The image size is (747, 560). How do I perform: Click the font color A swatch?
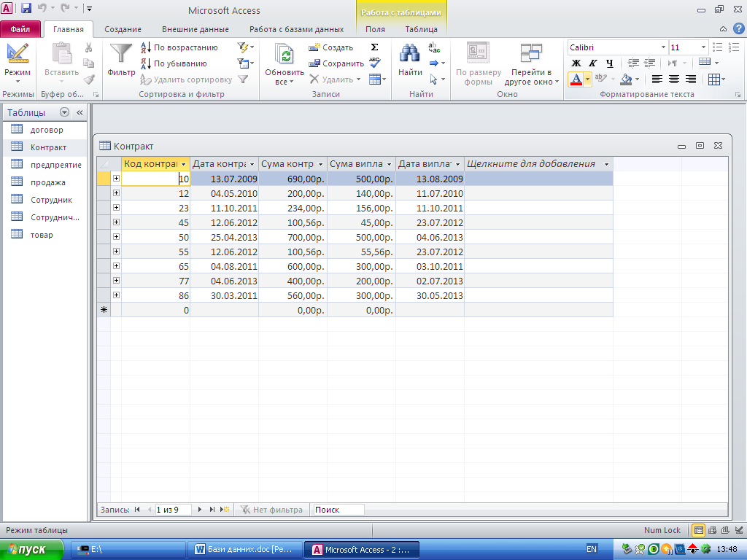576,79
